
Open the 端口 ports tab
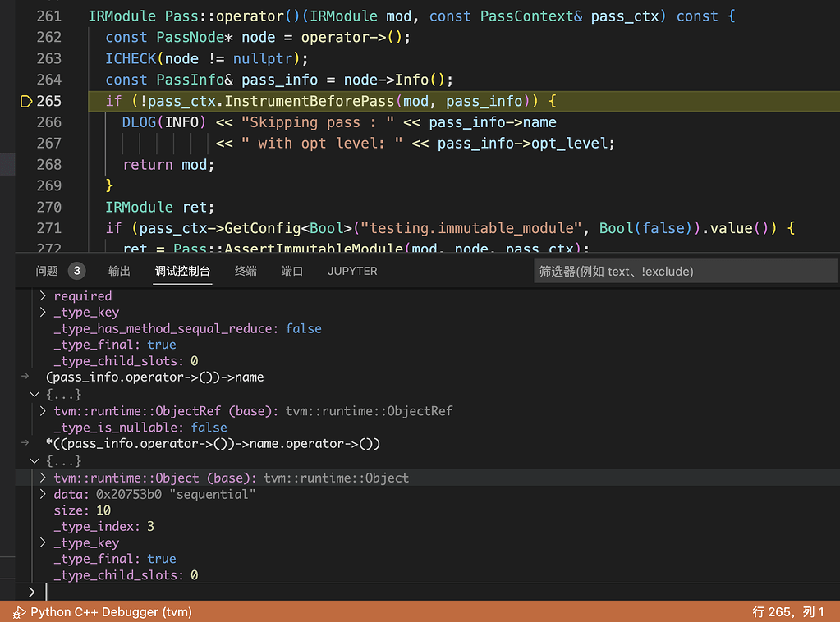click(x=291, y=271)
